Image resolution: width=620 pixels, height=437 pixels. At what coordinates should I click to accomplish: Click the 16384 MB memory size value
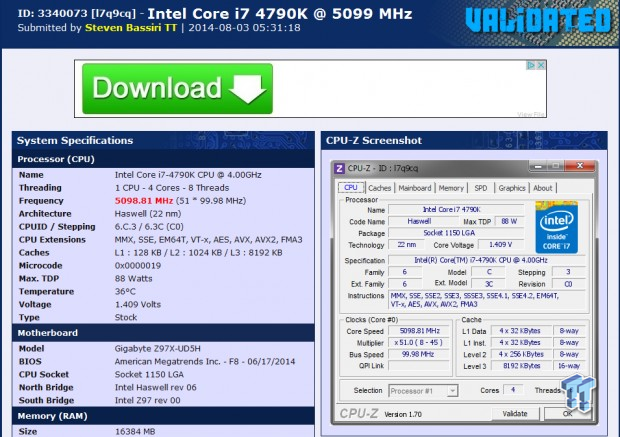coord(135,431)
